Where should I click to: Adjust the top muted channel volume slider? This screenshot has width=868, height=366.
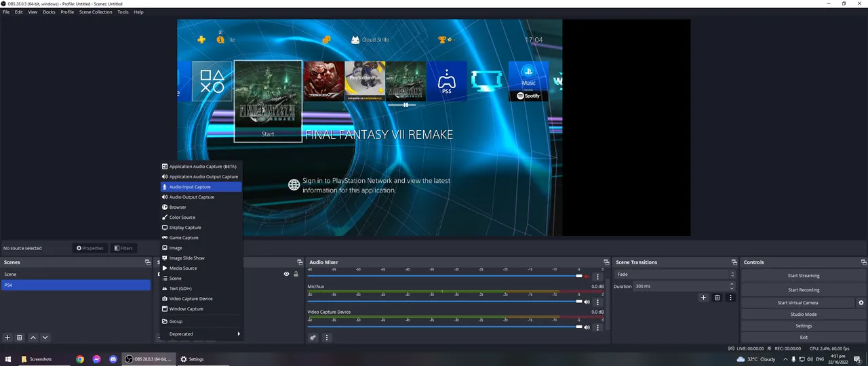445,277
